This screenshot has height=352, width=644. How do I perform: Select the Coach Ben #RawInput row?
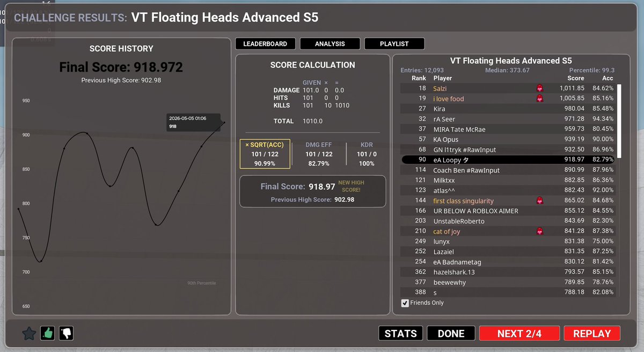[508, 170]
